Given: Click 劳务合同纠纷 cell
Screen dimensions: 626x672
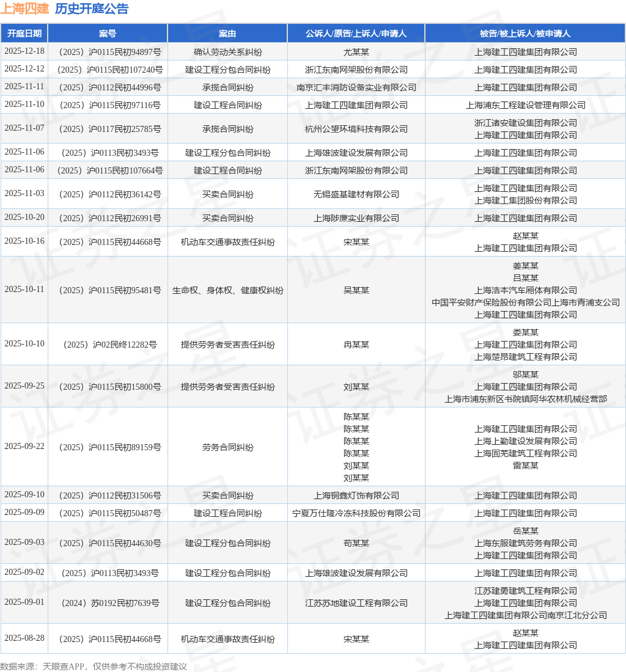Looking at the screenshot, I should pos(227,447).
